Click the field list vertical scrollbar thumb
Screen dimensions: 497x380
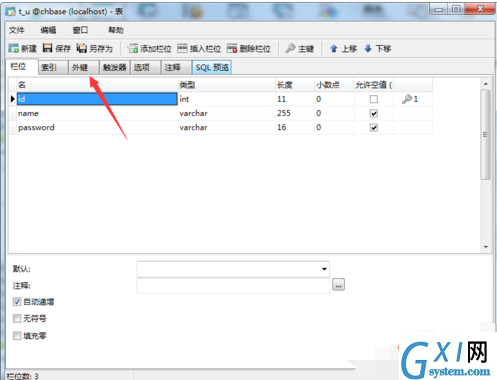[486, 135]
